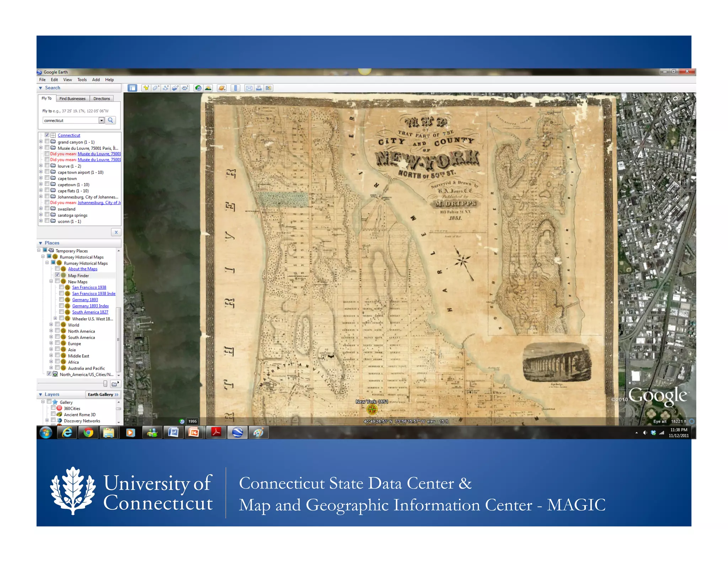Open Google Chrome from the taskbar
The height and width of the screenshot is (562, 728).
tap(88, 432)
